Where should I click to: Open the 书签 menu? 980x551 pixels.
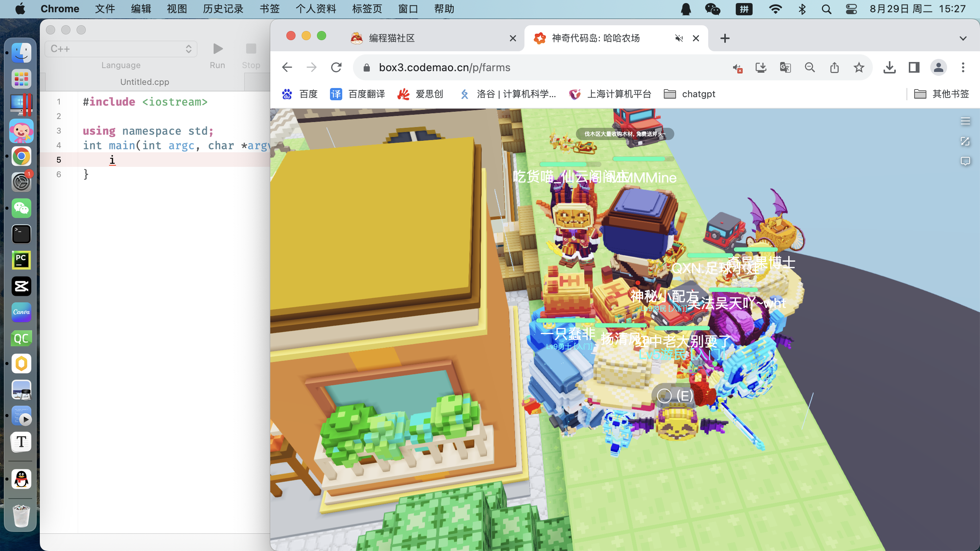tap(269, 9)
